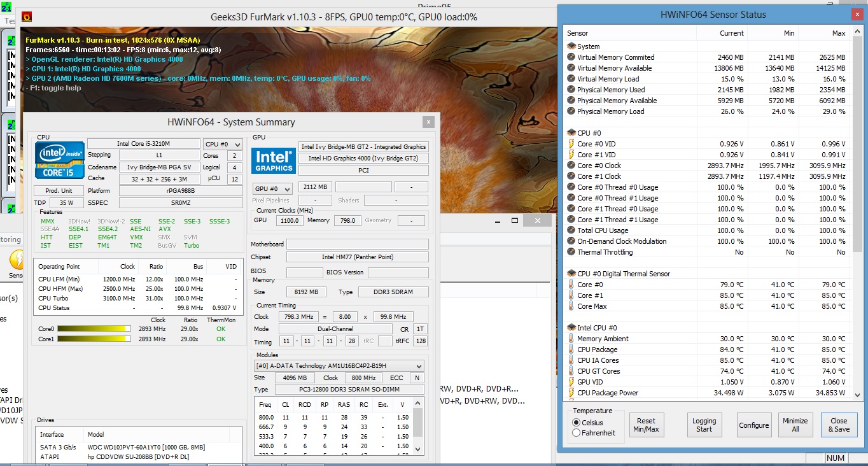Screen dimensions: 868x466
Task: Click the Intel Core i5-3210M name field
Action: 143,145
